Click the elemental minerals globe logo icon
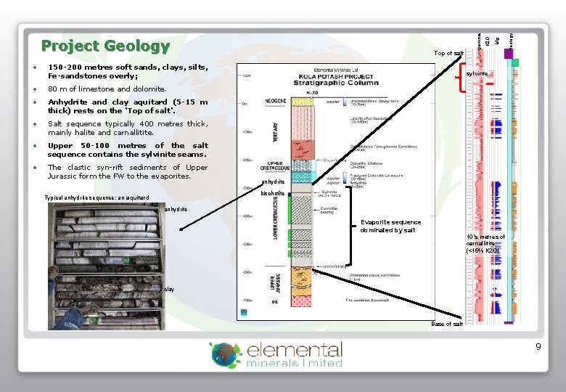Viewport: 566px width, 392px height. (x=225, y=355)
